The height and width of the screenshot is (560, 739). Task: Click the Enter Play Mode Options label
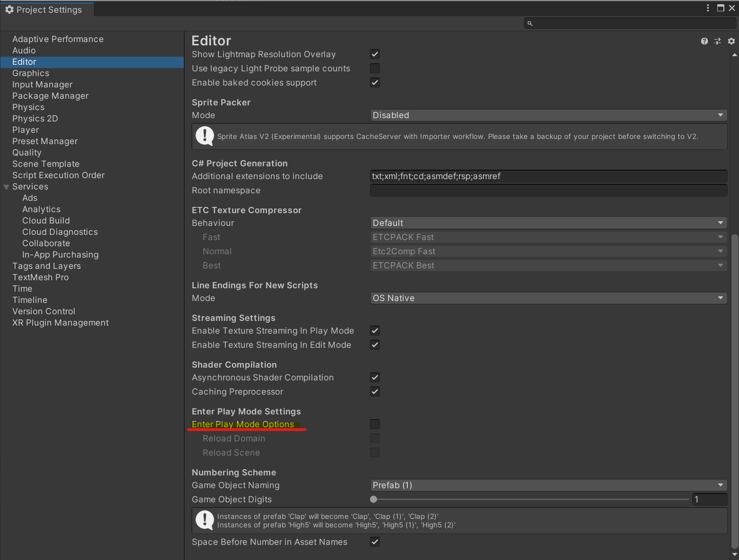[x=243, y=424]
